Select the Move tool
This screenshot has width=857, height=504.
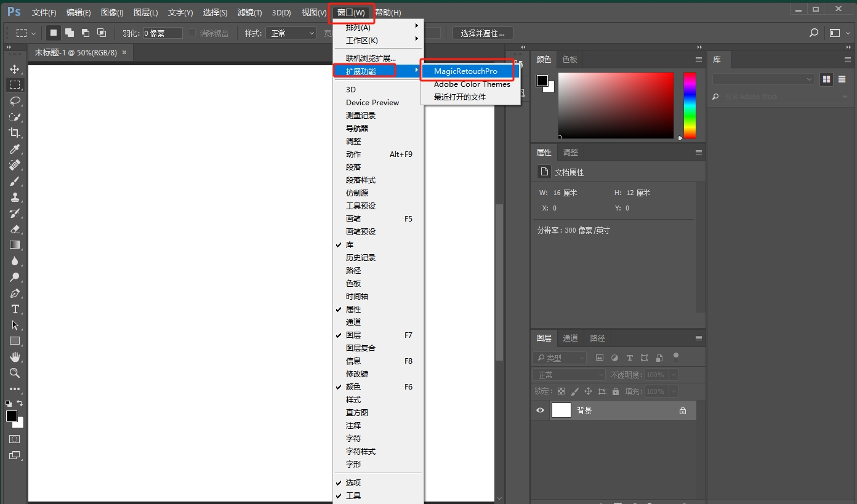[15, 69]
